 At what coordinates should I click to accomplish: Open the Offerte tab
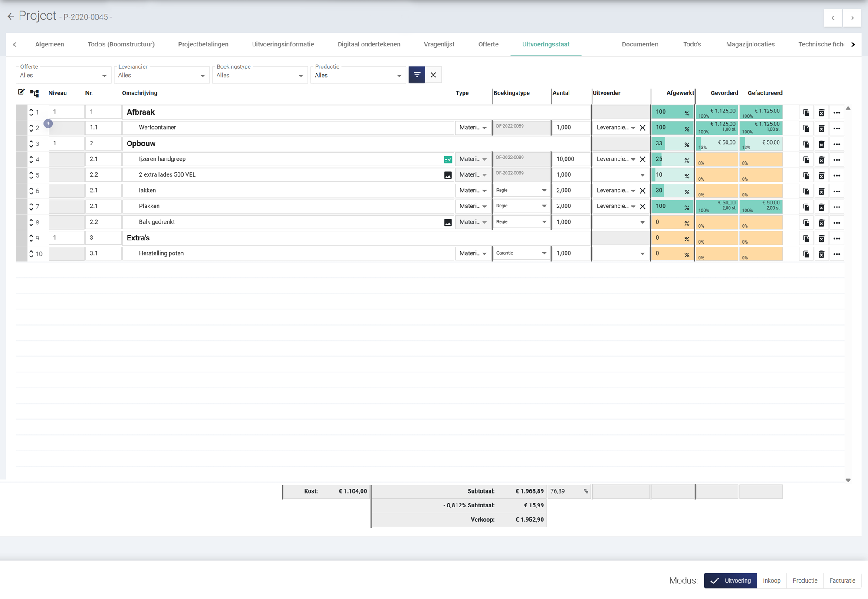(488, 44)
